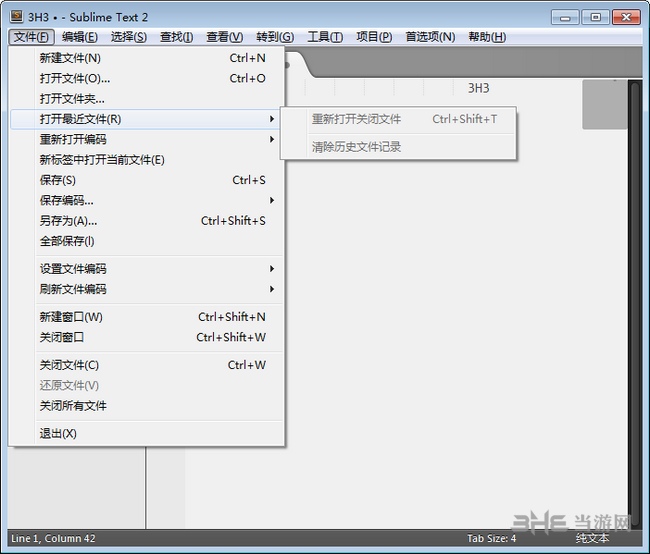Expand the 保存编码... submenu arrow
Screen dimensions: 650x554
272,200
